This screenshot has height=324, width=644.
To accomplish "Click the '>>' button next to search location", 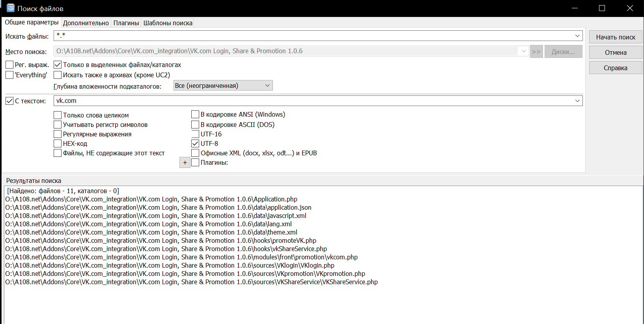I will 536,52.
